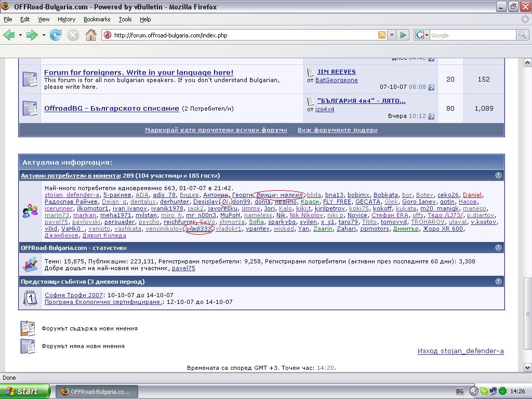
Task: Collapse the Предстоящи събития section
Action: pos(498,281)
